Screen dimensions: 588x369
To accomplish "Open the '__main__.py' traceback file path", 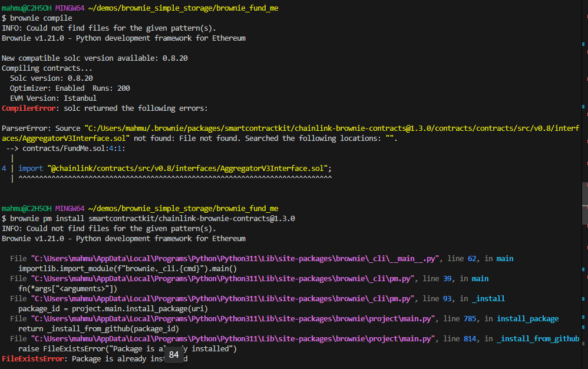I will pyautogui.click(x=234, y=258).
